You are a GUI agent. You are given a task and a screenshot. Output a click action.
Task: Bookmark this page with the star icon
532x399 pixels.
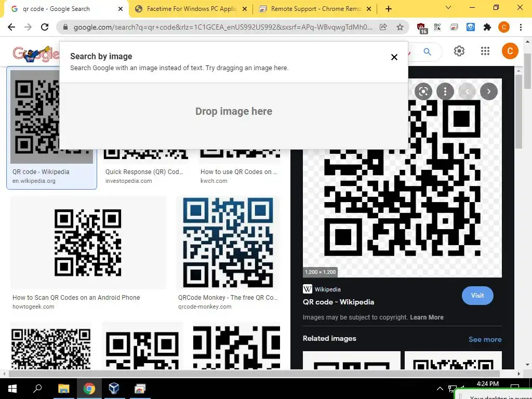coord(400,27)
